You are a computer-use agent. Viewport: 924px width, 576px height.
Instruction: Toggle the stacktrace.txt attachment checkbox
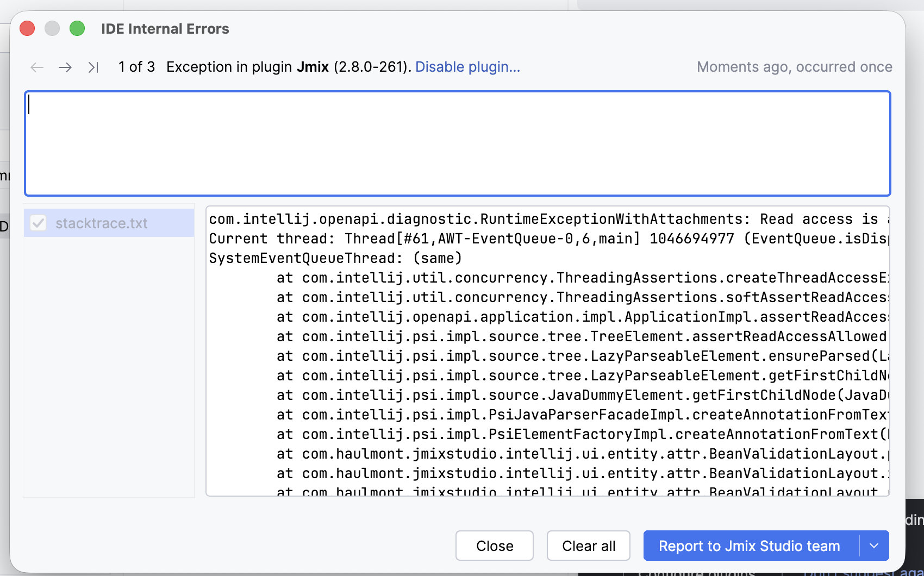point(38,223)
